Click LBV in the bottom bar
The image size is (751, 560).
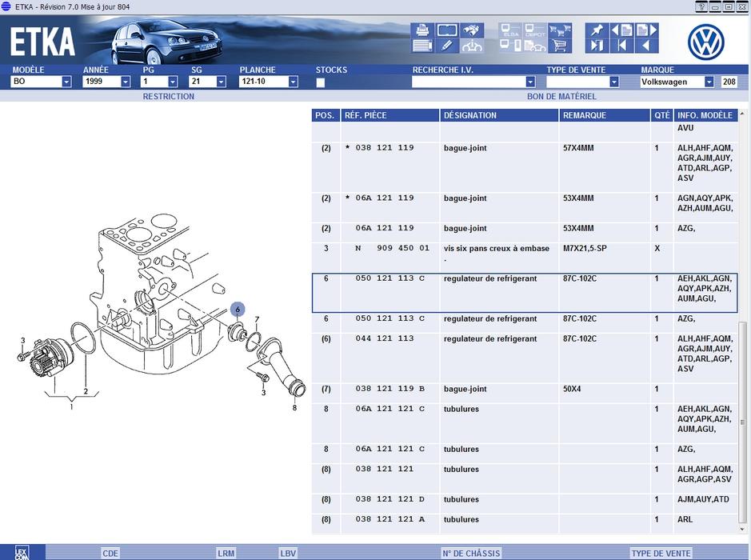288,554
